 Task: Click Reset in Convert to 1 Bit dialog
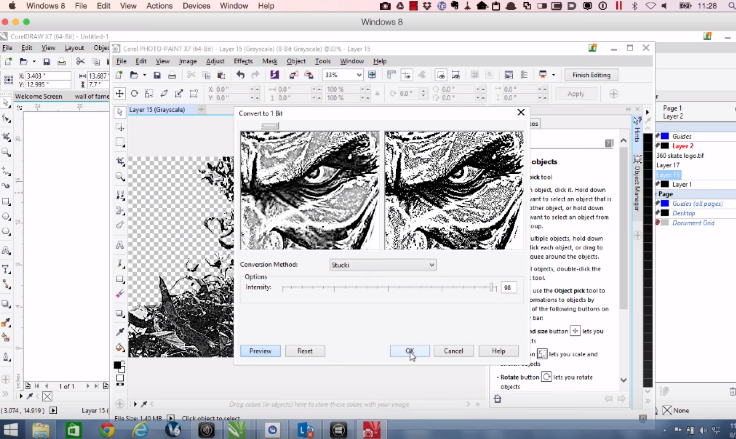tap(305, 351)
